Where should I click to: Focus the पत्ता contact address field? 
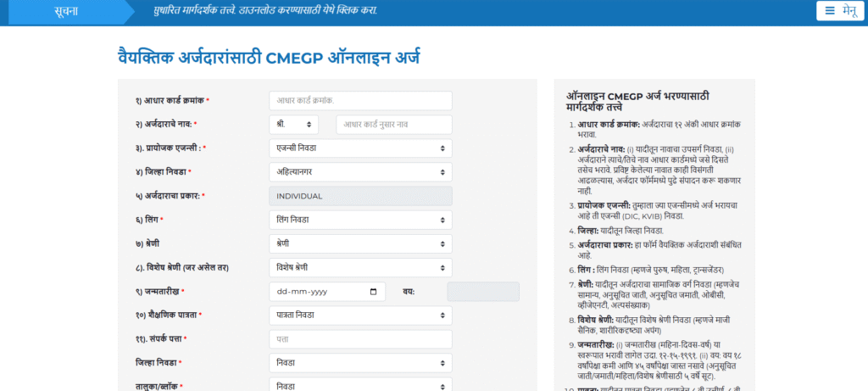coord(360,339)
